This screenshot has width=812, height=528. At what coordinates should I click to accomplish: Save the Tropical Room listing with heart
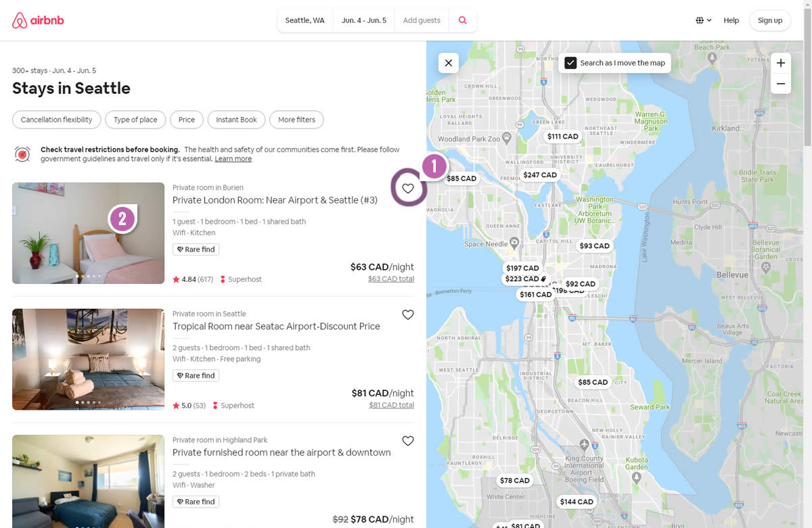[x=408, y=314]
